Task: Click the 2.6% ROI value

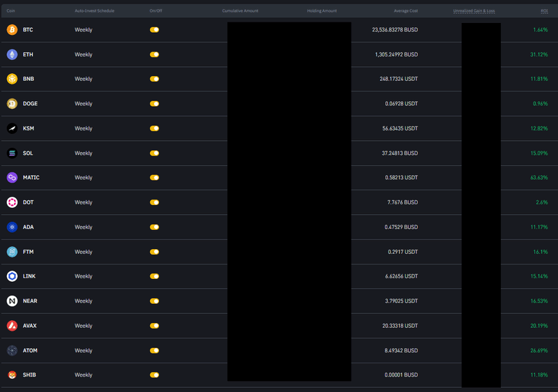Action: pyautogui.click(x=542, y=202)
